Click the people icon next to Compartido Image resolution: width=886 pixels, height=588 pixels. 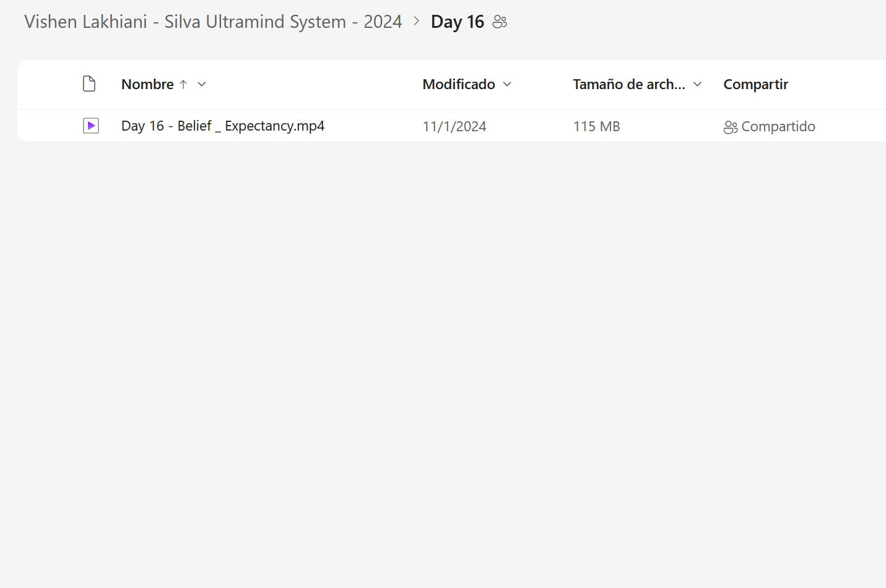(x=731, y=128)
